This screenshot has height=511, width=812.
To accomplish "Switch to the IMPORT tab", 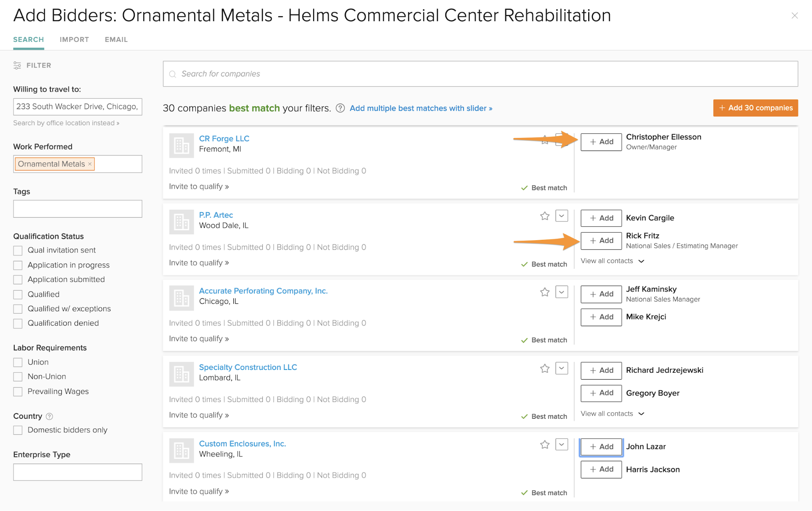I will (x=74, y=39).
